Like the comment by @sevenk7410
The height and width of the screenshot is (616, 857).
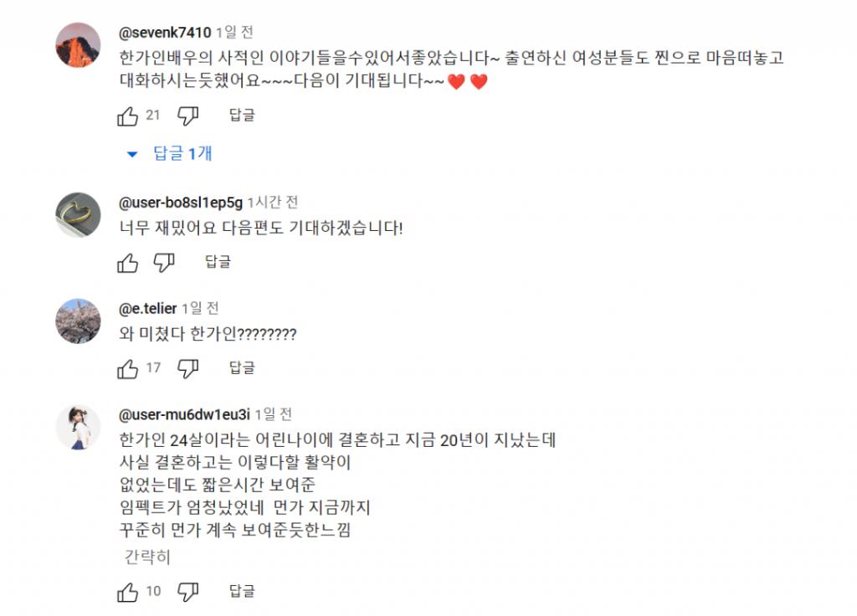pos(128,116)
